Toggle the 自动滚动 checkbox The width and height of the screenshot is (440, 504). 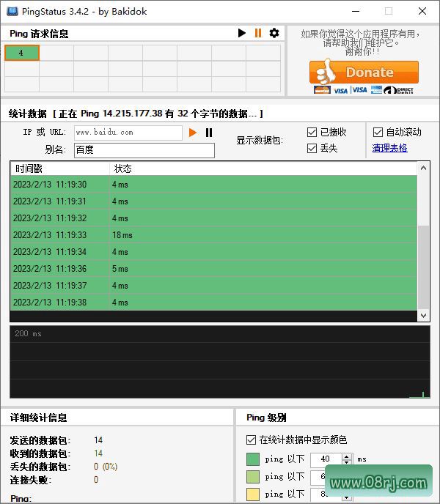click(378, 132)
